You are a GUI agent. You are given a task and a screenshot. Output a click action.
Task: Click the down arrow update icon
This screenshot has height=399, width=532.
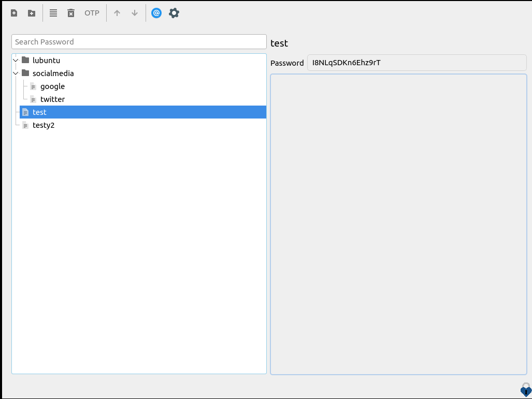[x=135, y=13]
